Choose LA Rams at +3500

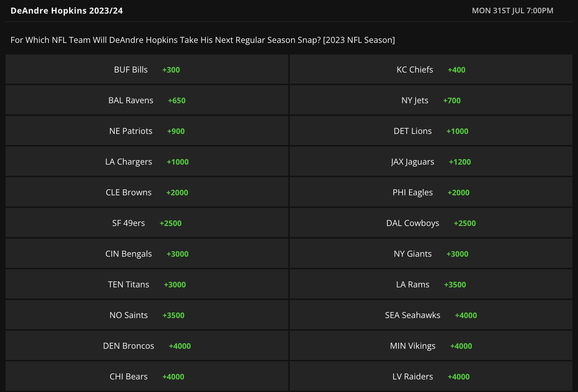(x=431, y=284)
